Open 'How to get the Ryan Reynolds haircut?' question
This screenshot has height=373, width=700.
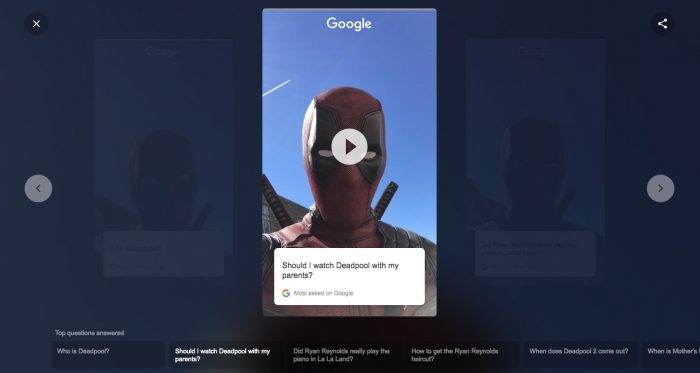point(462,355)
